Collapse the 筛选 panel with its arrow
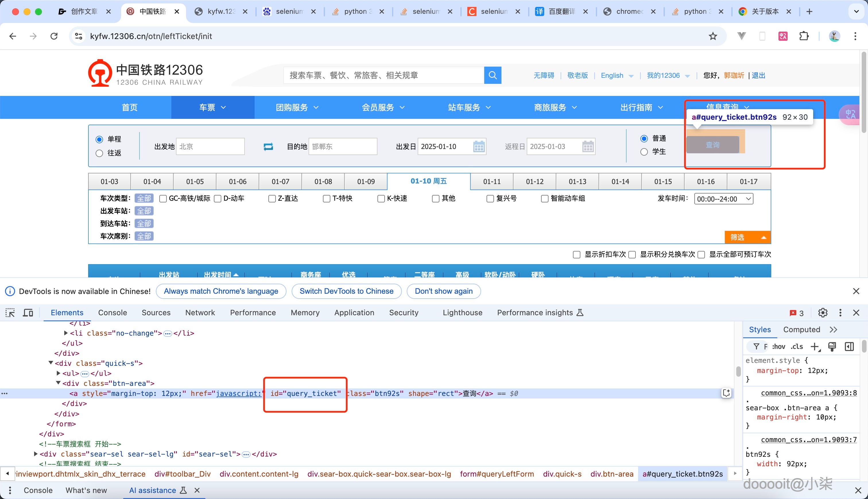The image size is (868, 499). (764, 237)
